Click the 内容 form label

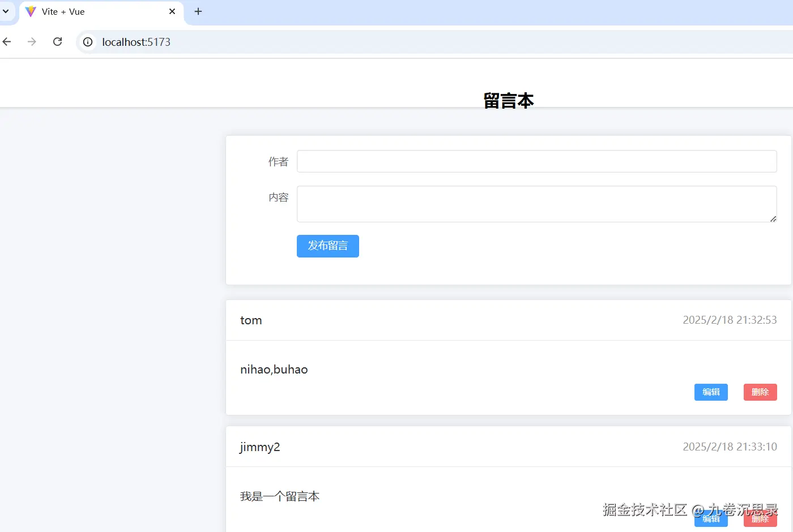coord(278,198)
